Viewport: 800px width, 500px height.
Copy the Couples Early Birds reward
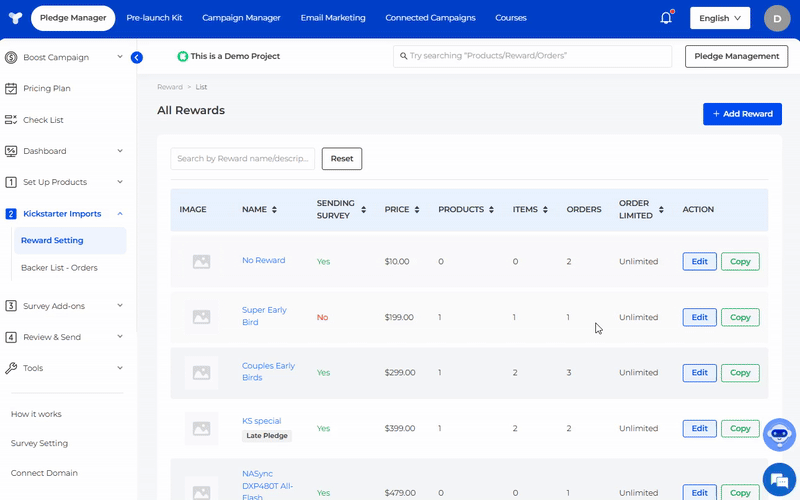(740, 373)
